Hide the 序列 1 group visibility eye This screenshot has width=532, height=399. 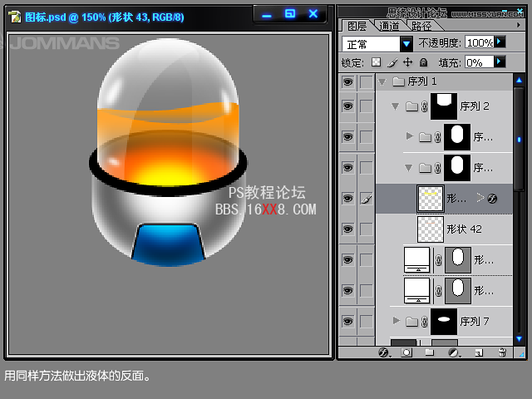(x=347, y=81)
